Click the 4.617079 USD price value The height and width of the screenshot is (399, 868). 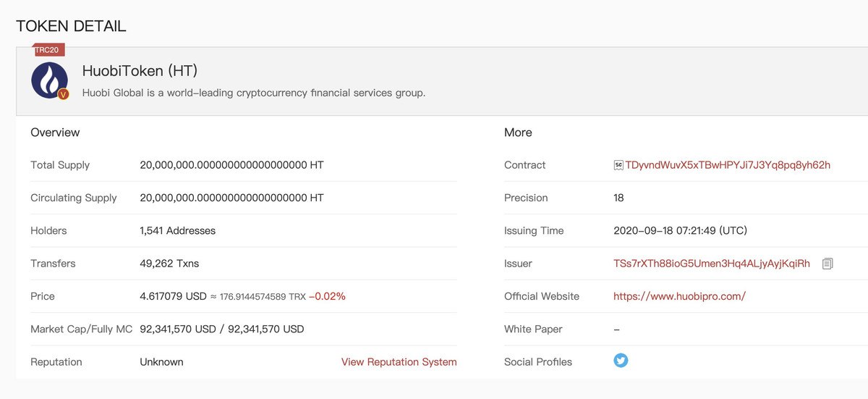pos(173,296)
